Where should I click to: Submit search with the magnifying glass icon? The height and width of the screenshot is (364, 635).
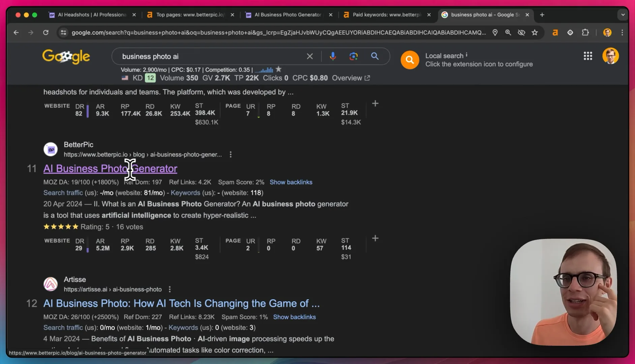point(375,56)
